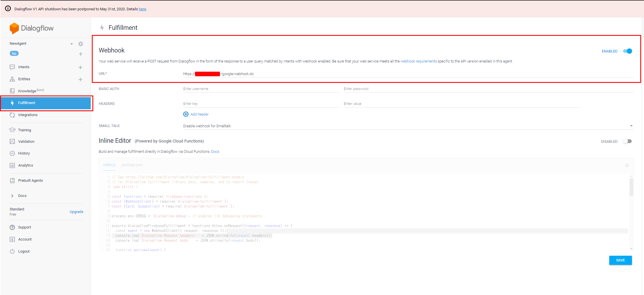Focus the Enter username field
Viewport: 644px width, 295px height.
261,89
